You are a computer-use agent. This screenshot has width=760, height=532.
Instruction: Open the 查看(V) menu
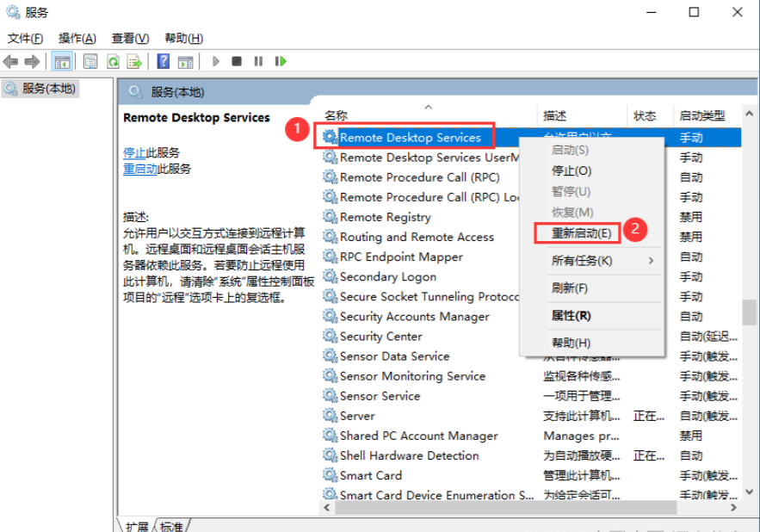point(130,39)
